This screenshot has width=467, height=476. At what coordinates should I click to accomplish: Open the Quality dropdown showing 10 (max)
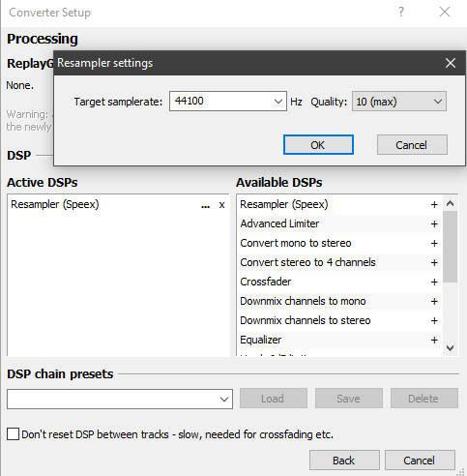point(399,102)
